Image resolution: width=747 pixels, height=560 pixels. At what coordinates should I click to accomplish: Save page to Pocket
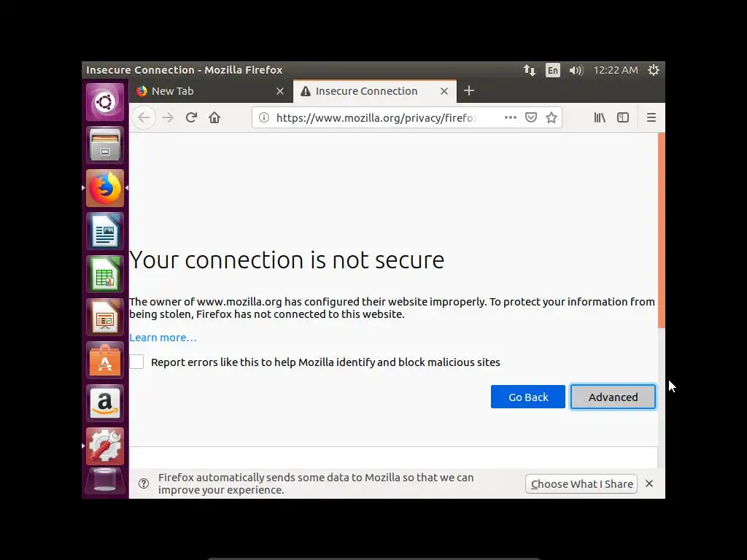click(531, 117)
